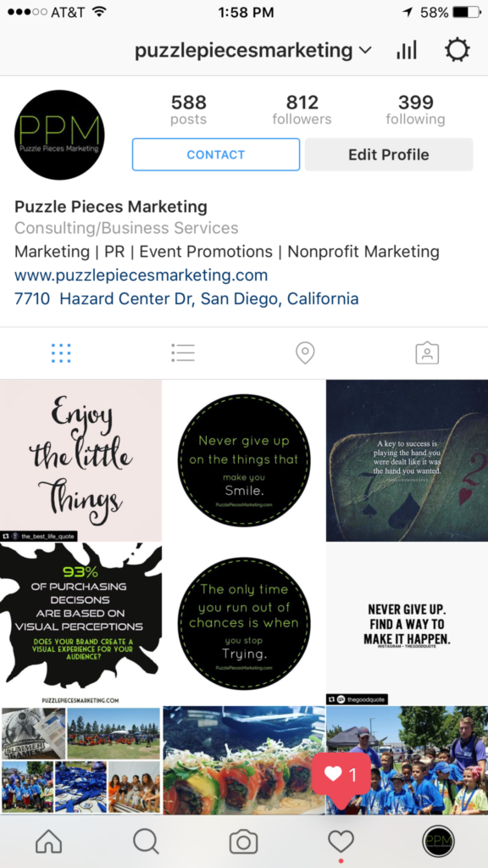Tap the PPM profile picture

(x=59, y=135)
